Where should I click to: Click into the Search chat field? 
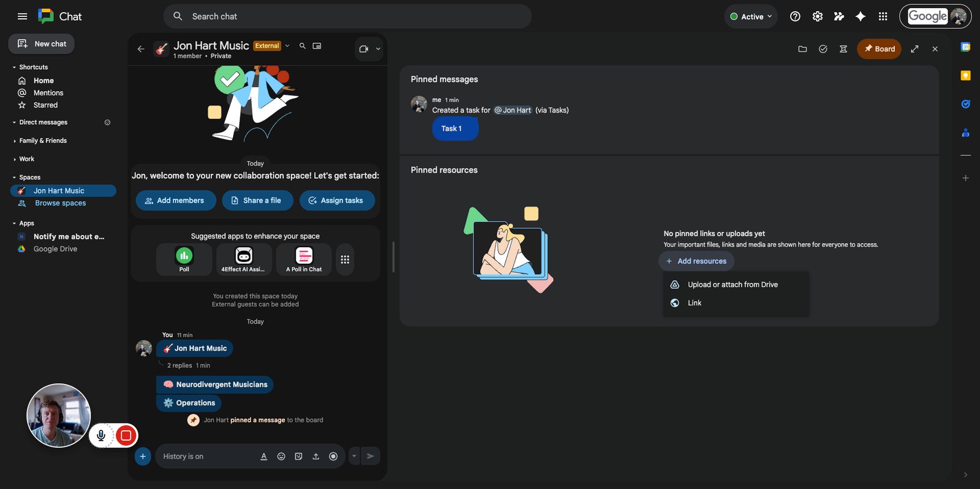point(347,17)
